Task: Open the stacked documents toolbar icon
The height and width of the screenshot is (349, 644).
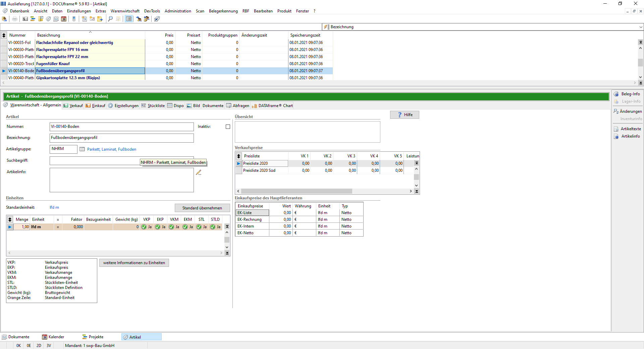Action: point(56,19)
